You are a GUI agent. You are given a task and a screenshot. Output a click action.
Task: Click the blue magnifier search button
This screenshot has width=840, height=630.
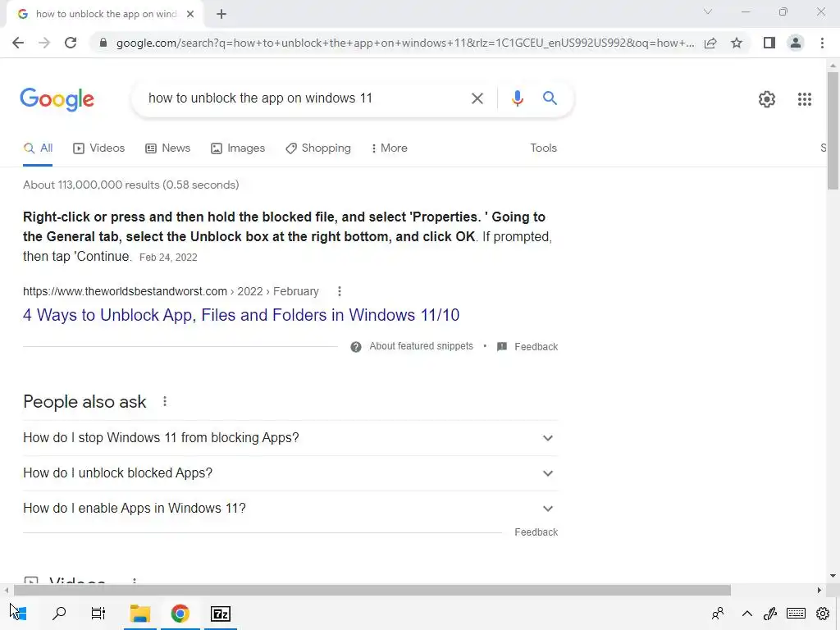[550, 98]
